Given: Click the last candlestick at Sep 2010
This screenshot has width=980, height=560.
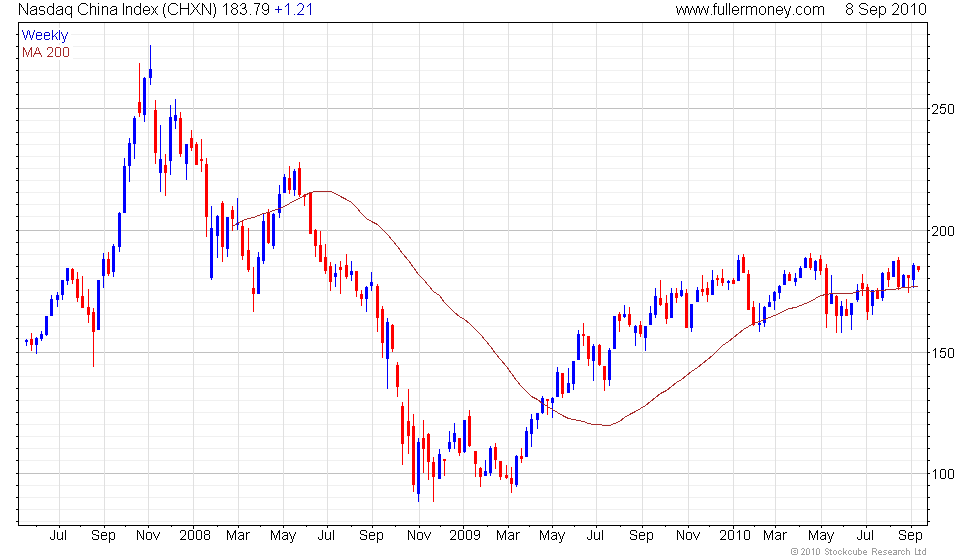Looking at the screenshot, I should 918,268.
